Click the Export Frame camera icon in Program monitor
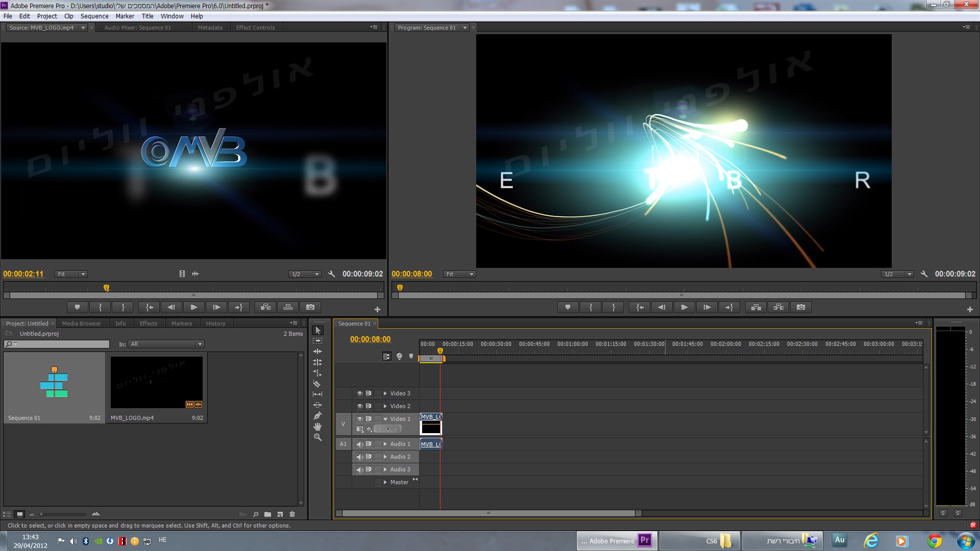 (x=800, y=307)
